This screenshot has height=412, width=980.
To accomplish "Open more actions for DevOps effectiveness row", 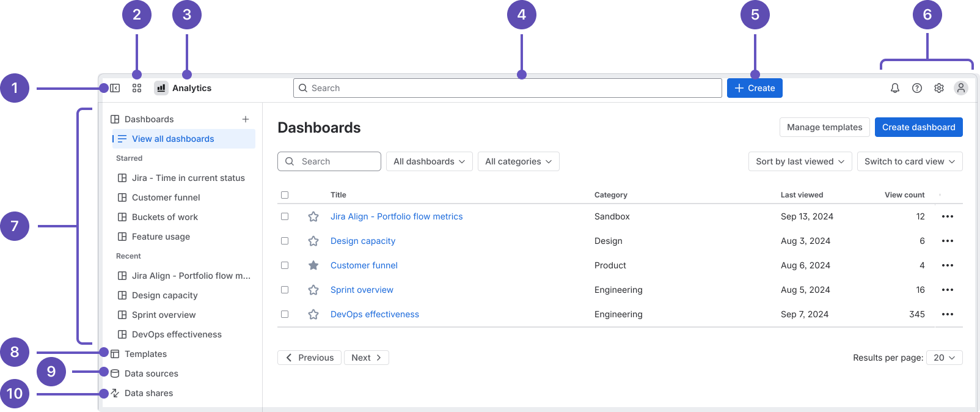I will [948, 314].
